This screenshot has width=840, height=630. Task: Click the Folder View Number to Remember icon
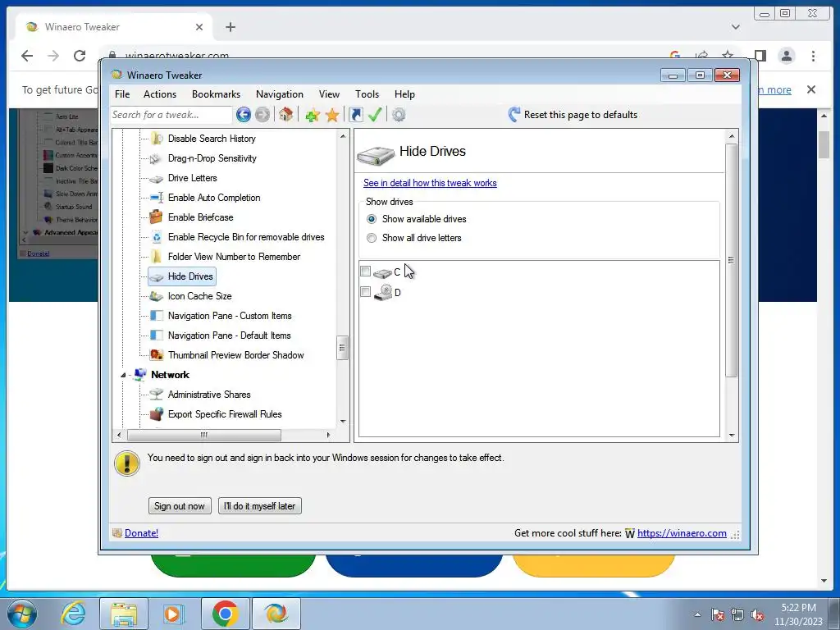pyautogui.click(x=157, y=257)
